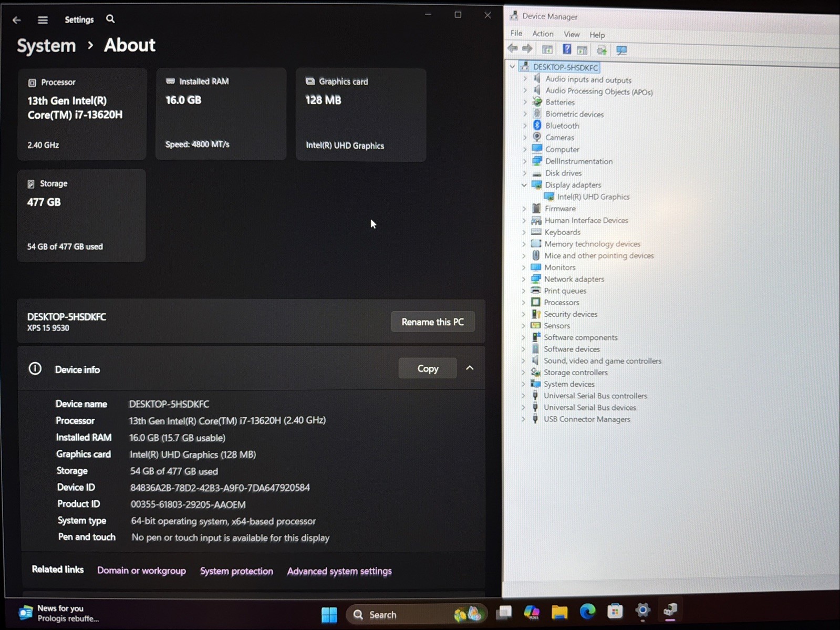Image resolution: width=840 pixels, height=630 pixels.
Task: Launch Microsoft 365 Copilot from the taskbar
Action: [532, 612]
